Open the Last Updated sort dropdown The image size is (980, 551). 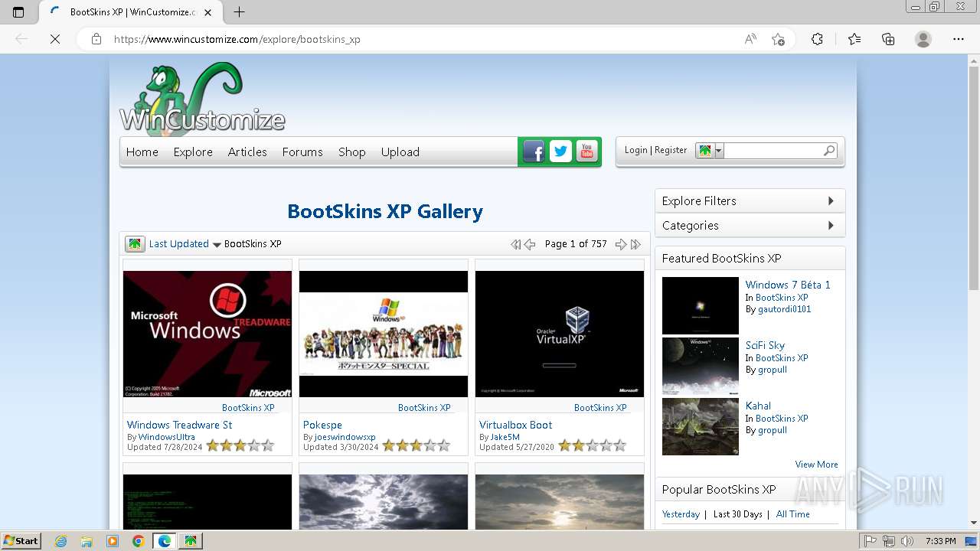(185, 244)
